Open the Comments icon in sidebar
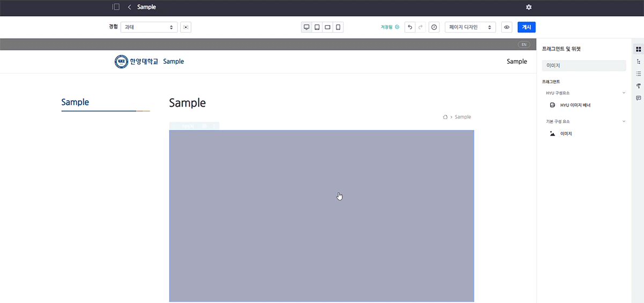644x303 pixels. click(639, 98)
